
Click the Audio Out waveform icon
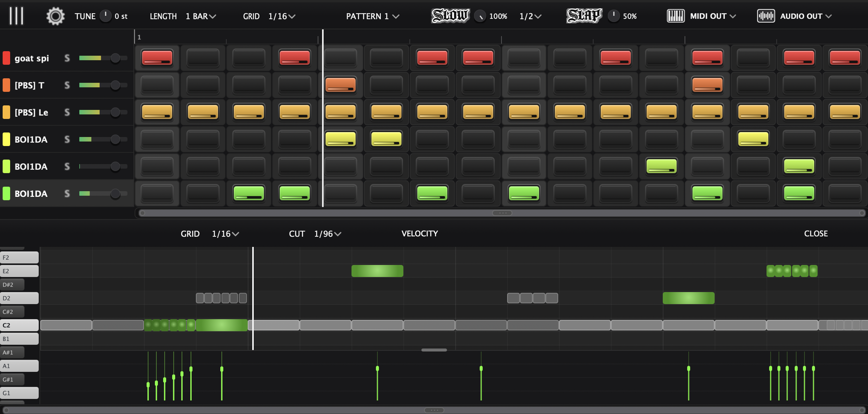[766, 16]
